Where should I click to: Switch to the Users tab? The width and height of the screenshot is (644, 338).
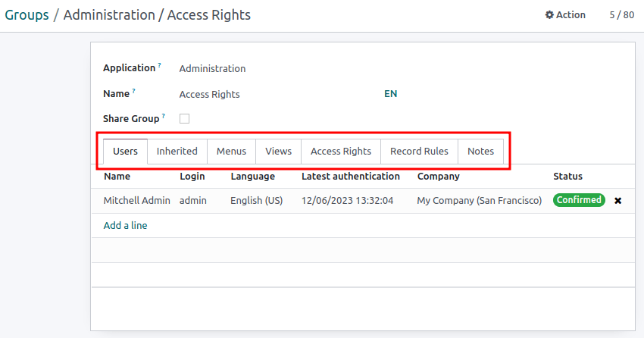pos(125,151)
